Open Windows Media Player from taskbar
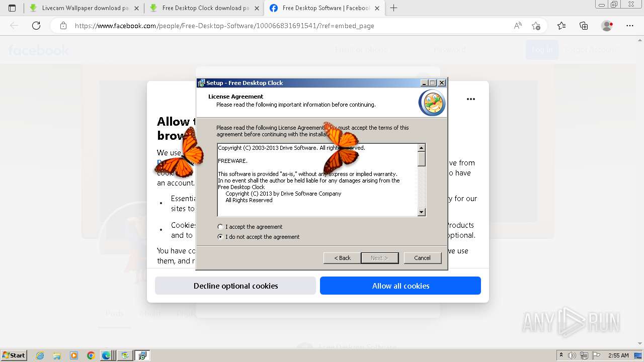 (74, 355)
